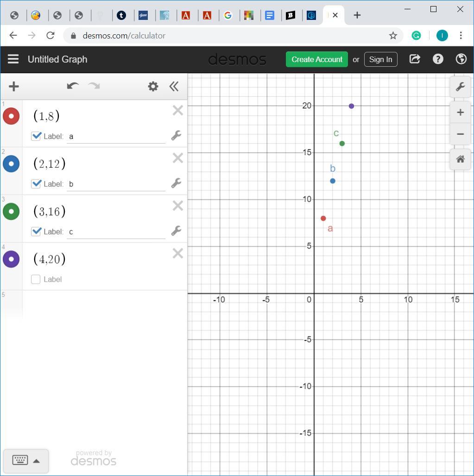Click the Add Item plus button
Viewport: 474px width, 476px height.
pos(14,87)
